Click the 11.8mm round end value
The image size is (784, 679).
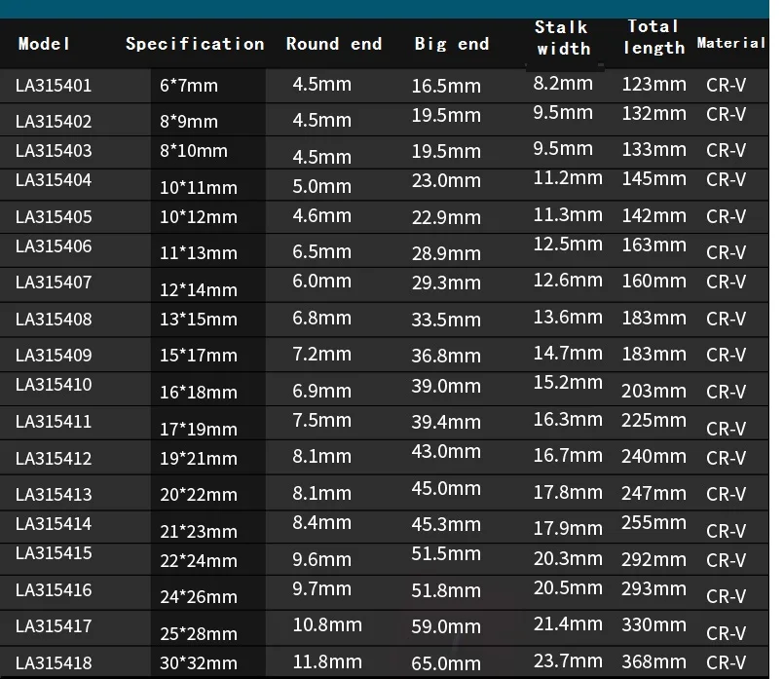click(x=327, y=662)
